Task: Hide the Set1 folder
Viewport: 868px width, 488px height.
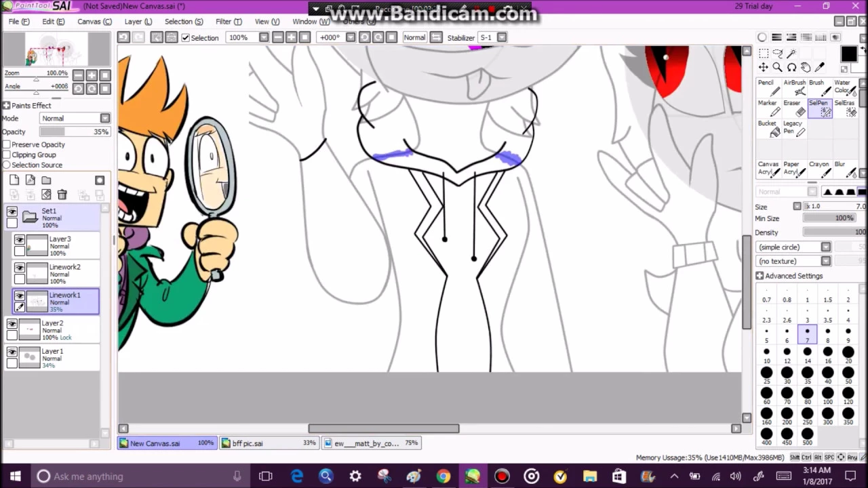Action: [12, 211]
